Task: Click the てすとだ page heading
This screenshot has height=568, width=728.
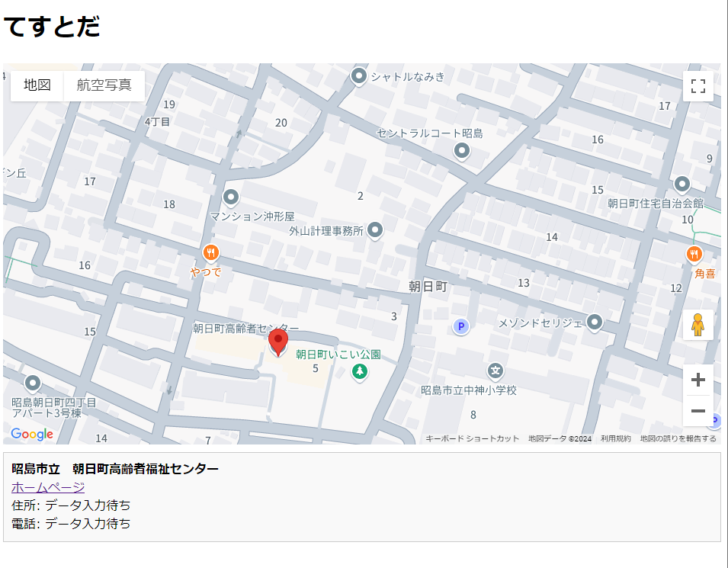Action: [x=52, y=27]
